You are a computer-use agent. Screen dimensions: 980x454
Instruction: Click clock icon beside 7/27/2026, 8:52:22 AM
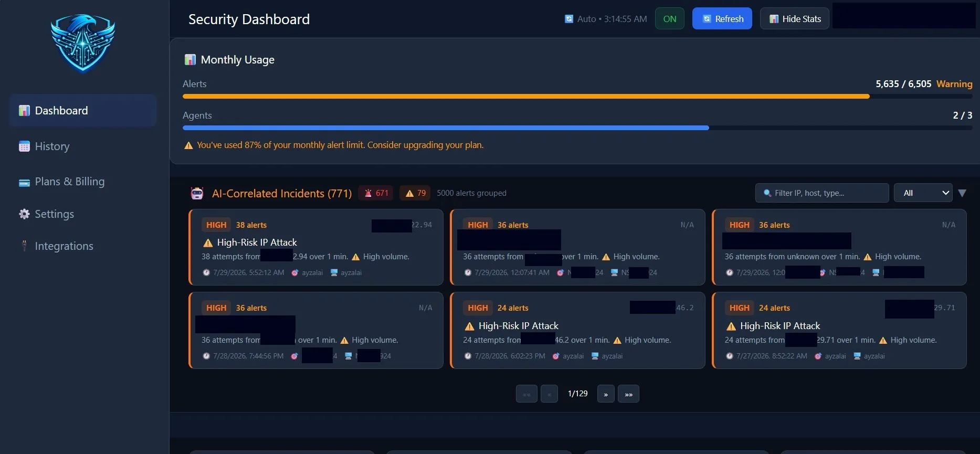(730, 356)
